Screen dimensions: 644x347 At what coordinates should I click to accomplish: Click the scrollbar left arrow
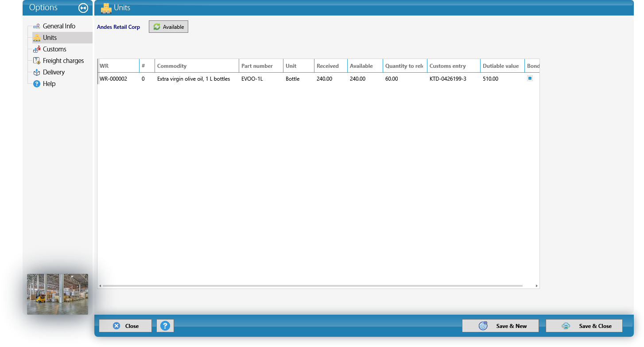100,286
